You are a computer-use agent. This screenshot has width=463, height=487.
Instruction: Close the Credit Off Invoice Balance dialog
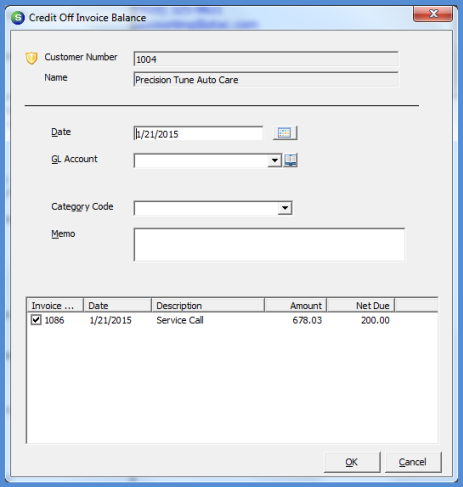[433, 14]
